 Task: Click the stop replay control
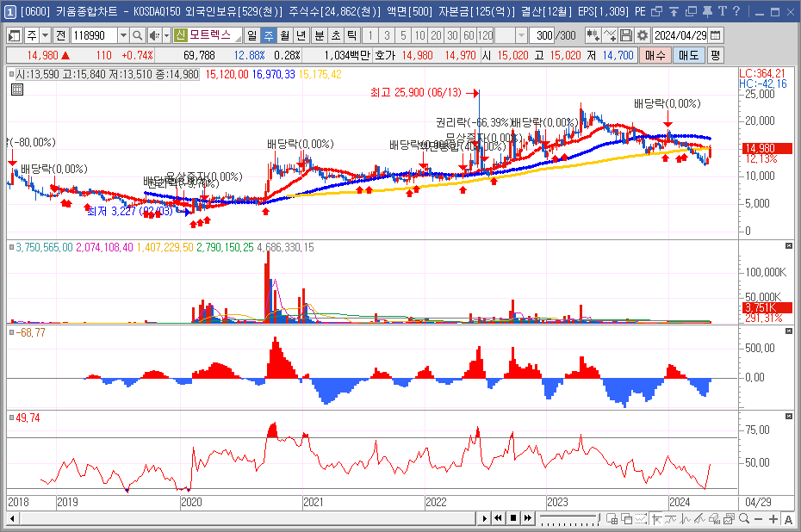(512, 519)
